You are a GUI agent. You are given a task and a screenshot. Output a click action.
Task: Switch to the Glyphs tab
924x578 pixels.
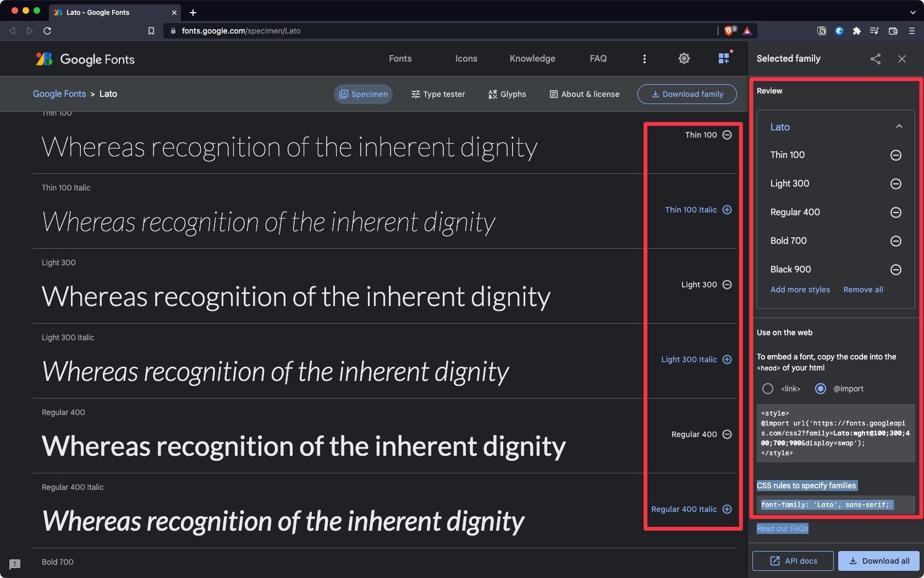tap(507, 94)
